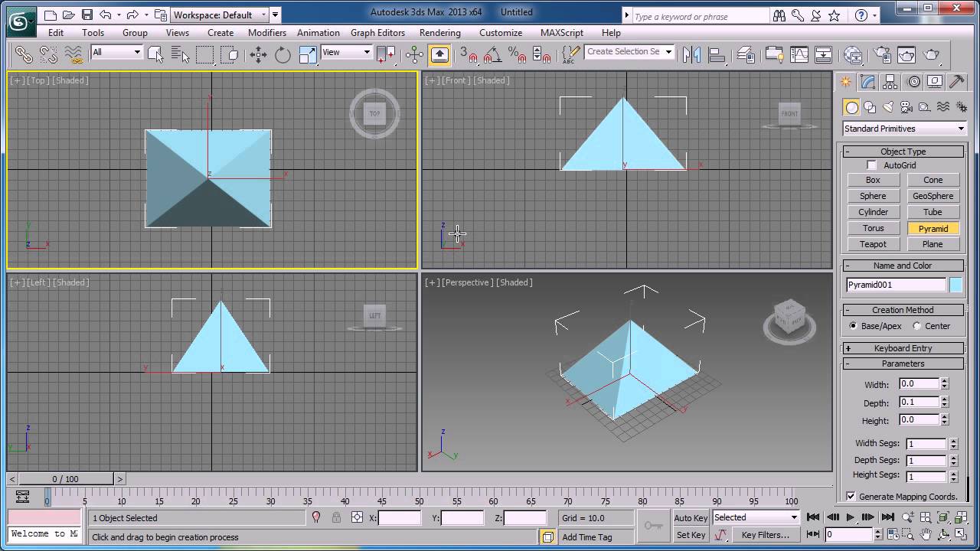Toggle the Percent Snap button
The width and height of the screenshot is (980, 551).
point(517,54)
